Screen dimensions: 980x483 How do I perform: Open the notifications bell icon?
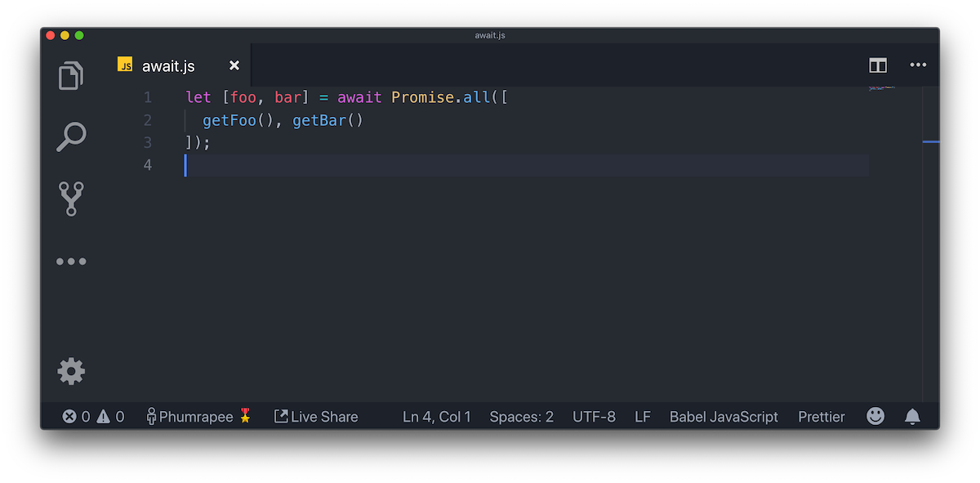913,417
